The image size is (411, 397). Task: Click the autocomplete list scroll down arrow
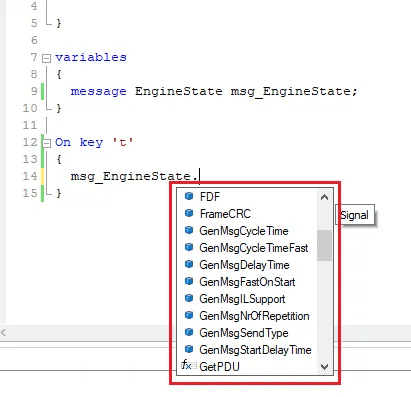[324, 367]
